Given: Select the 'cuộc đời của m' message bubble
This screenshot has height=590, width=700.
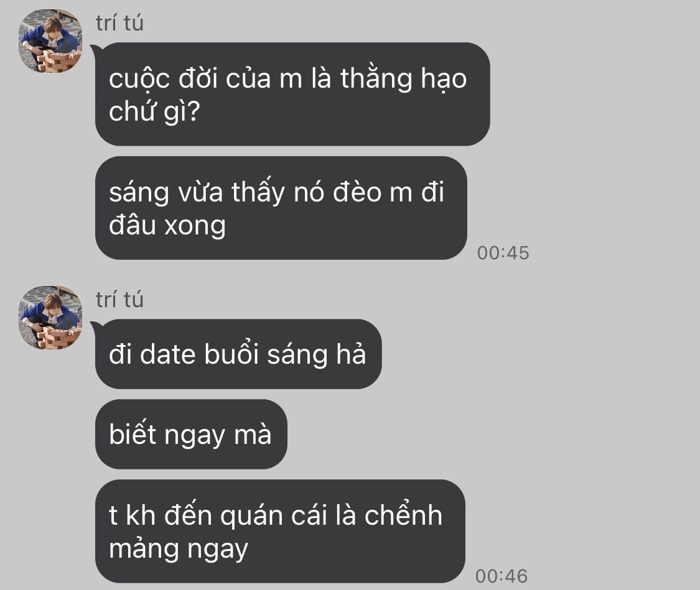Looking at the screenshot, I should [x=292, y=94].
